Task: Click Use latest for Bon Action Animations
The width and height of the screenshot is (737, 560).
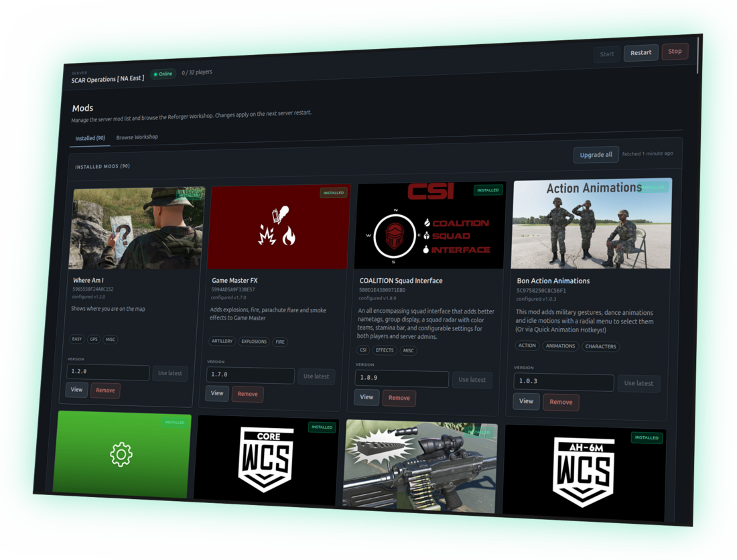Action: tap(639, 383)
